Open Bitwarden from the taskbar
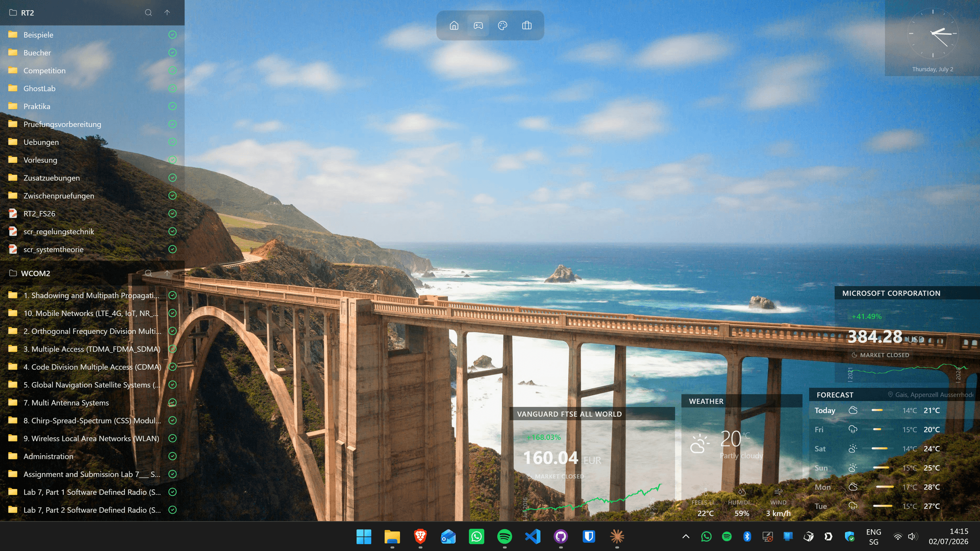980x551 pixels. tap(589, 536)
